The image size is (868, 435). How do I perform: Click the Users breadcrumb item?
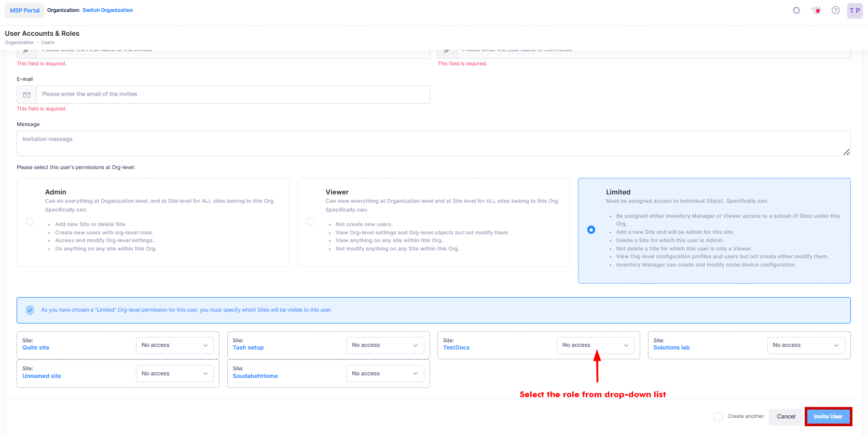48,43
